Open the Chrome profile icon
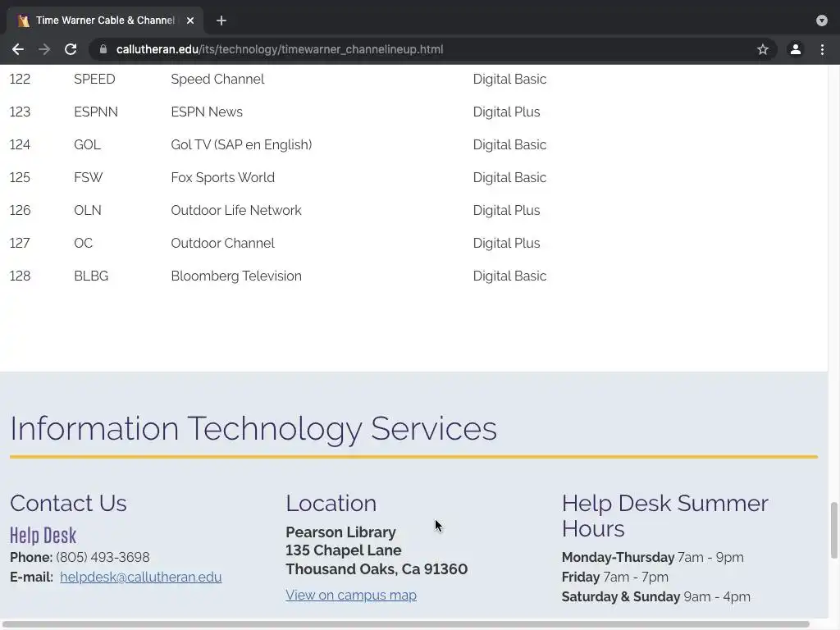Image resolution: width=840 pixels, height=630 pixels. [x=795, y=49]
